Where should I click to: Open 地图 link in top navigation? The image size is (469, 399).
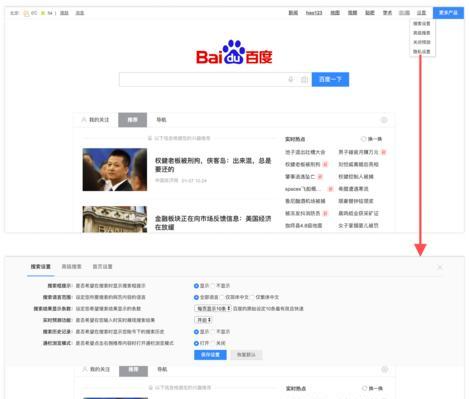point(335,13)
